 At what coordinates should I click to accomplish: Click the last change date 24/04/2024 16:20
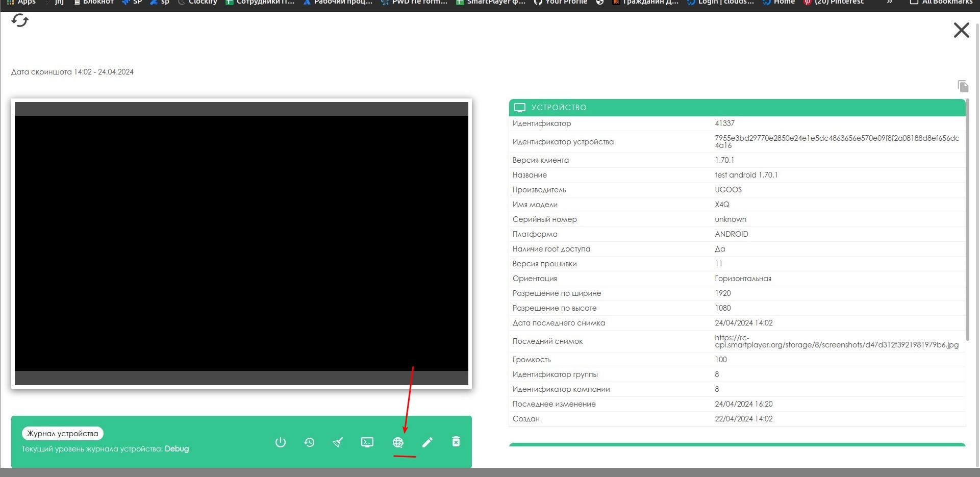[x=744, y=404]
